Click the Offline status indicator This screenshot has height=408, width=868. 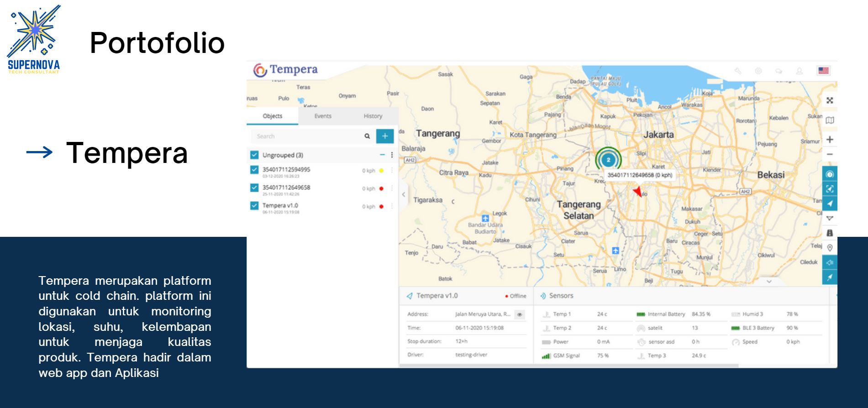[516, 296]
